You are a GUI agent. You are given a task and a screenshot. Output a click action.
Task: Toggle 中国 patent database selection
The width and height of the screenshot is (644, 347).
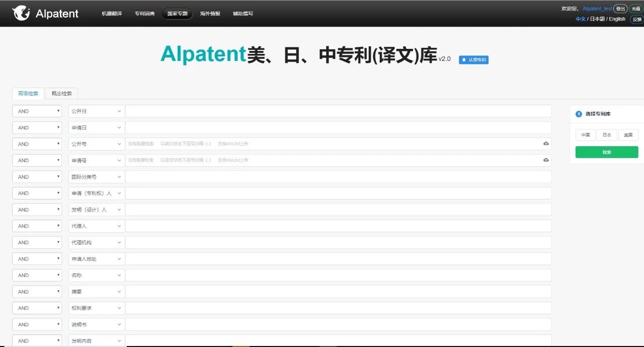pos(586,135)
